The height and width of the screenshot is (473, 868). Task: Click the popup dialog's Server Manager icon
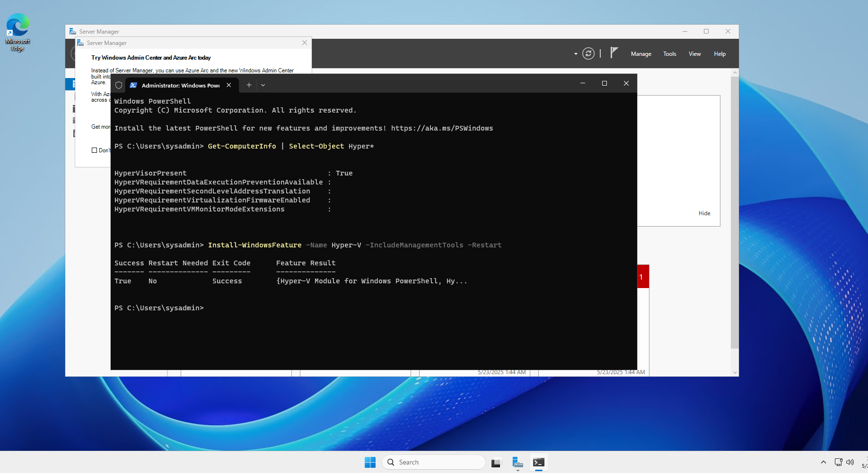pyautogui.click(x=80, y=43)
